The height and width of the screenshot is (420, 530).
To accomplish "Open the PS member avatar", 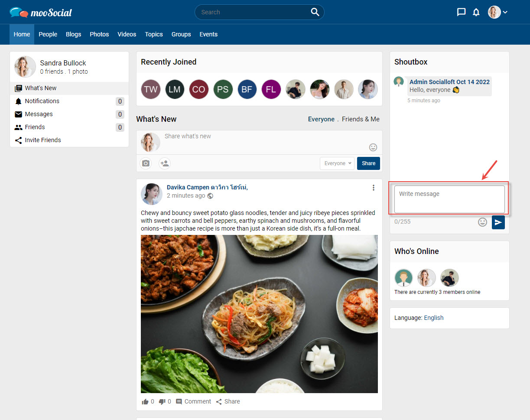I will [x=223, y=89].
